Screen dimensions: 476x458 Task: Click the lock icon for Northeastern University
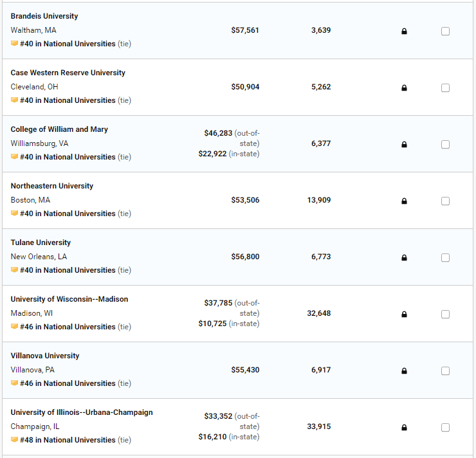point(404,201)
